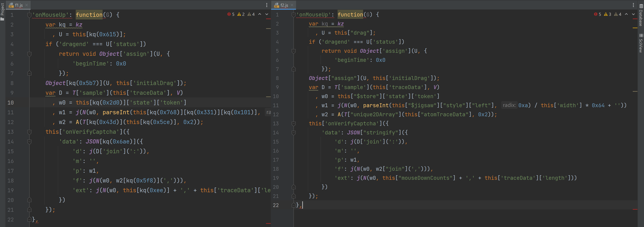
Task: Click line number 10 in f1.js gutter
Action: [x=10, y=103]
